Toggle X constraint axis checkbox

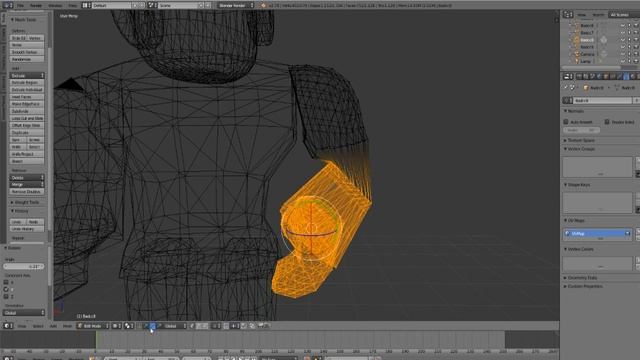[6, 282]
